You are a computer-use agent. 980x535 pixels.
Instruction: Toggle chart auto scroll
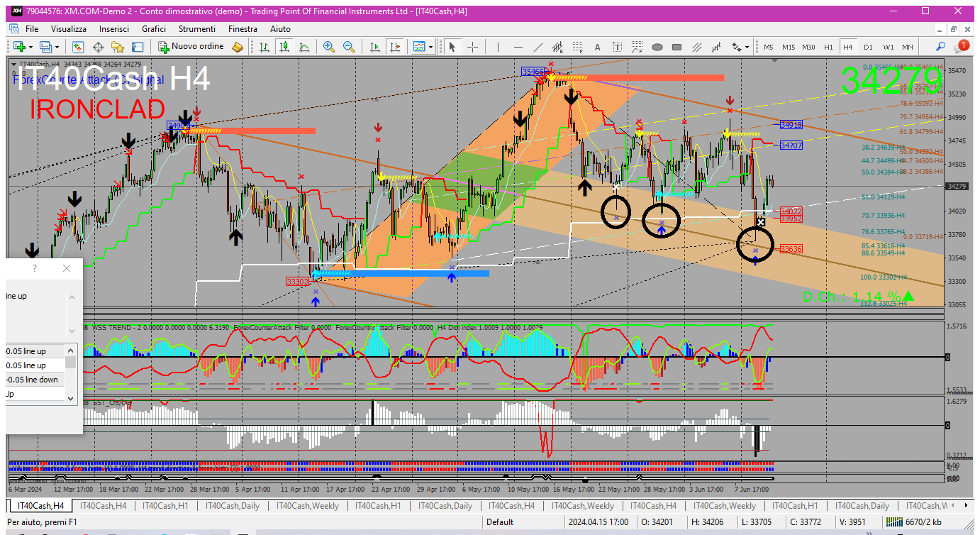(375, 47)
